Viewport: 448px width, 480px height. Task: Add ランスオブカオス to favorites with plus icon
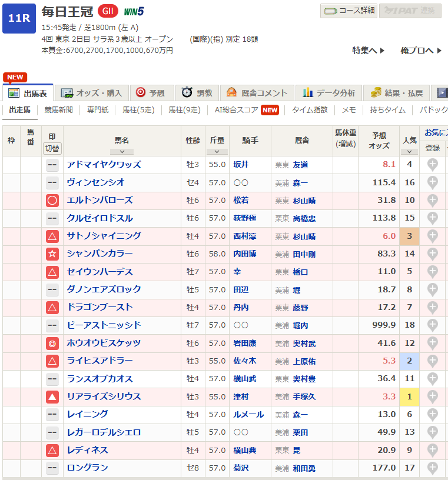[432, 379]
